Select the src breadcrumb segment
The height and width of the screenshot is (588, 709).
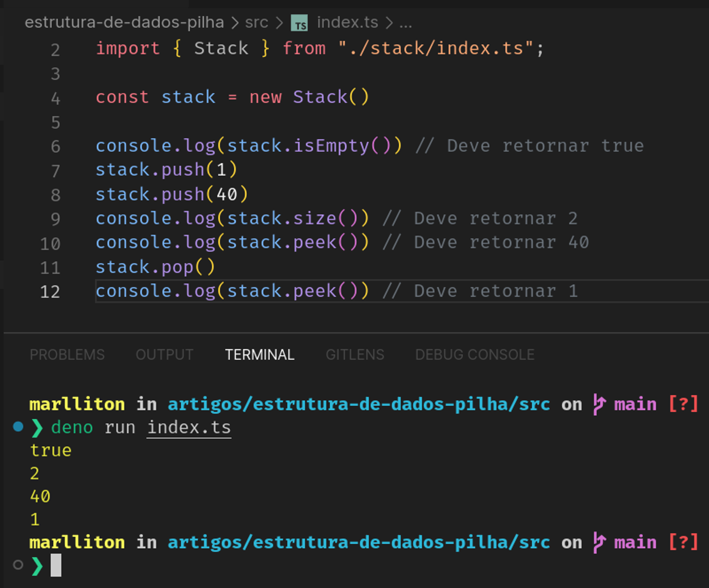pyautogui.click(x=256, y=23)
